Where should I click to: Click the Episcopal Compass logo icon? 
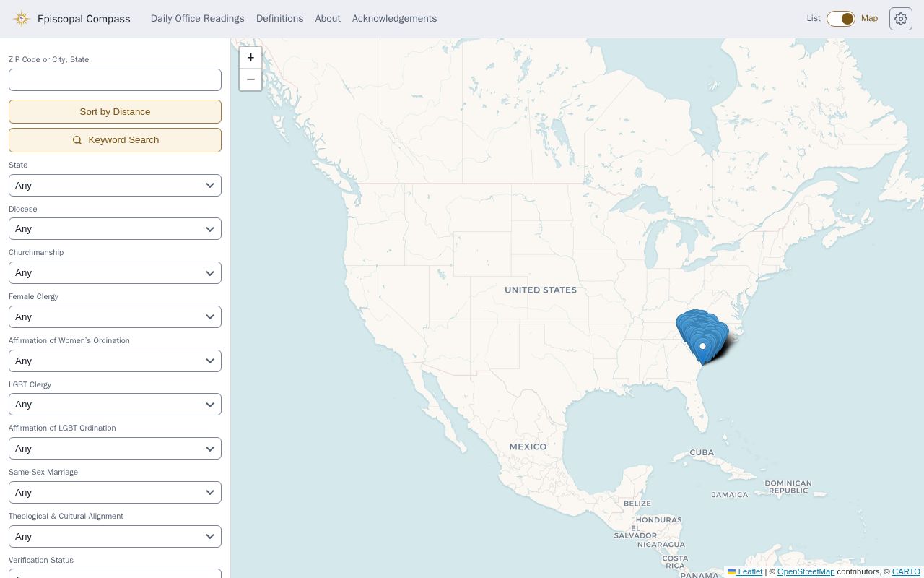point(22,19)
